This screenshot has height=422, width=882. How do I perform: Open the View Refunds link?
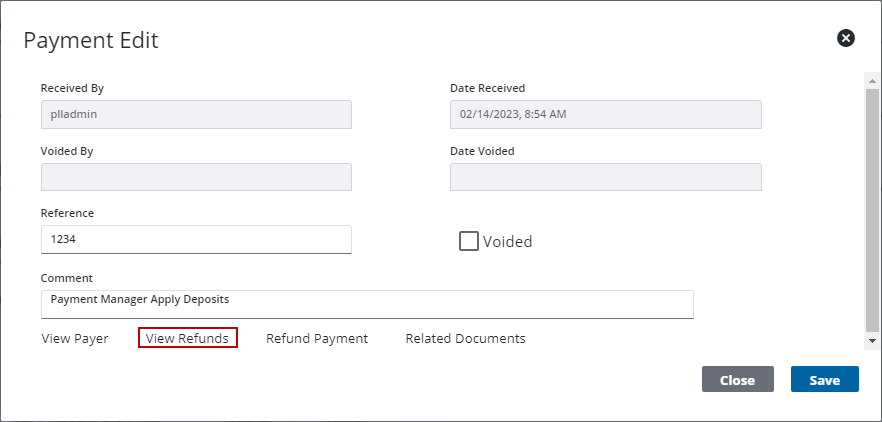pos(188,339)
